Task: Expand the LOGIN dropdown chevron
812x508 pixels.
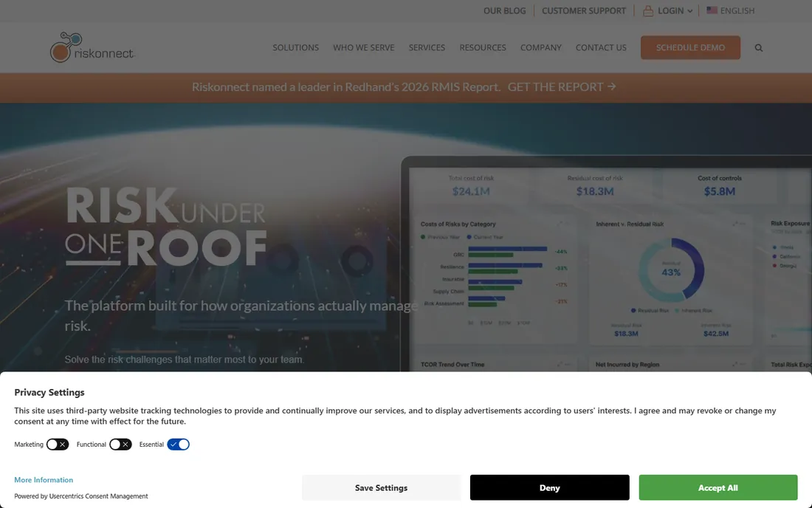Action: click(x=689, y=11)
